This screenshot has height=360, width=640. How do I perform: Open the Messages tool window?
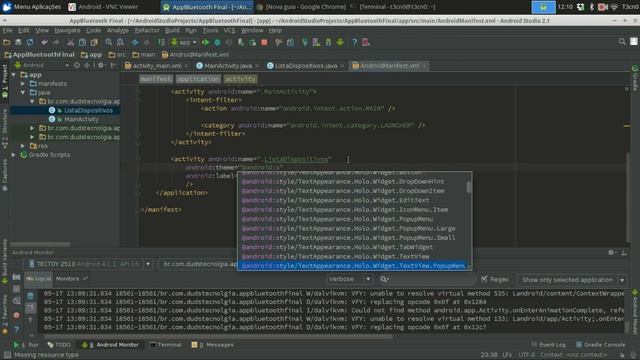click(213, 345)
